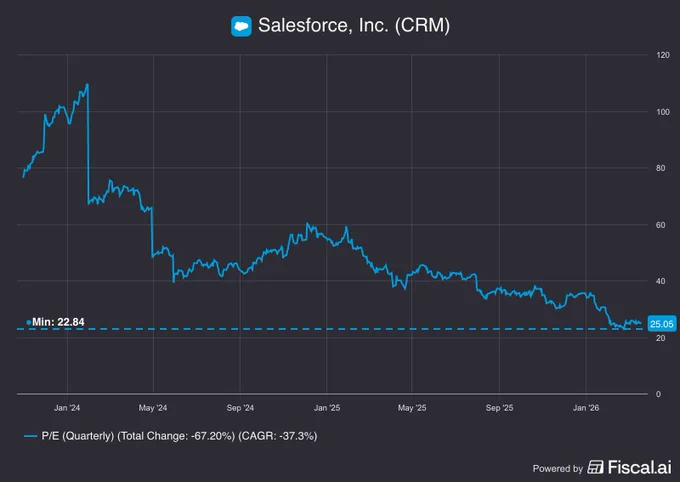Click the P/E (Quarterly) legend line swatch
This screenshot has height=482, width=680.
(x=31, y=436)
